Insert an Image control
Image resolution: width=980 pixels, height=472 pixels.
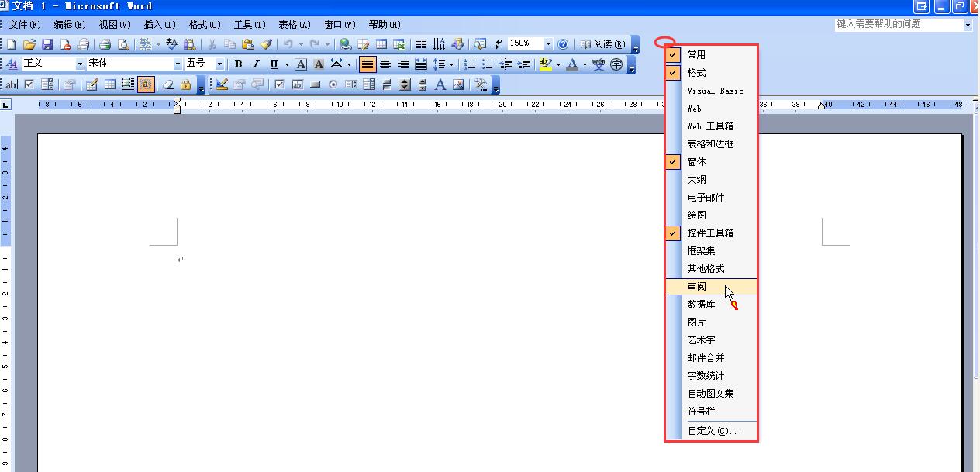click(458, 84)
